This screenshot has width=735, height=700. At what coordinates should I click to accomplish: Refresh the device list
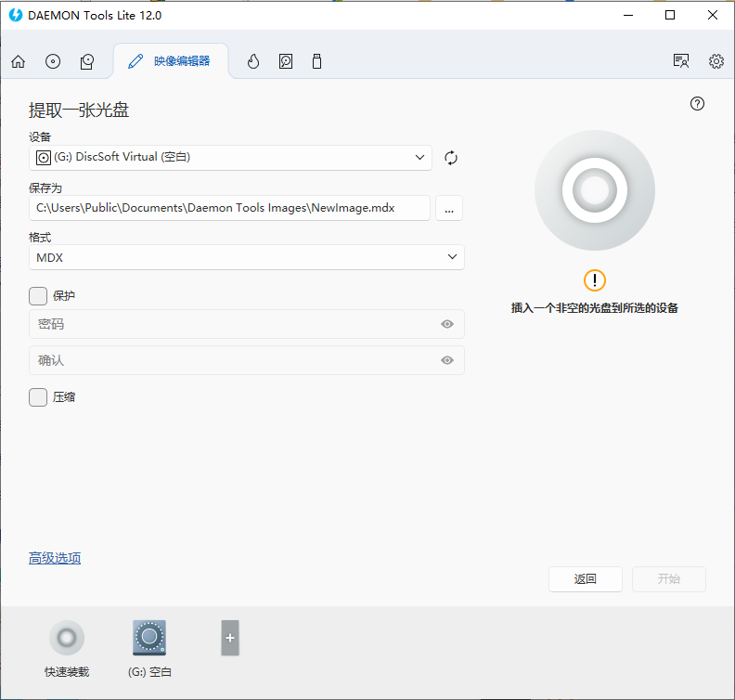coord(450,158)
